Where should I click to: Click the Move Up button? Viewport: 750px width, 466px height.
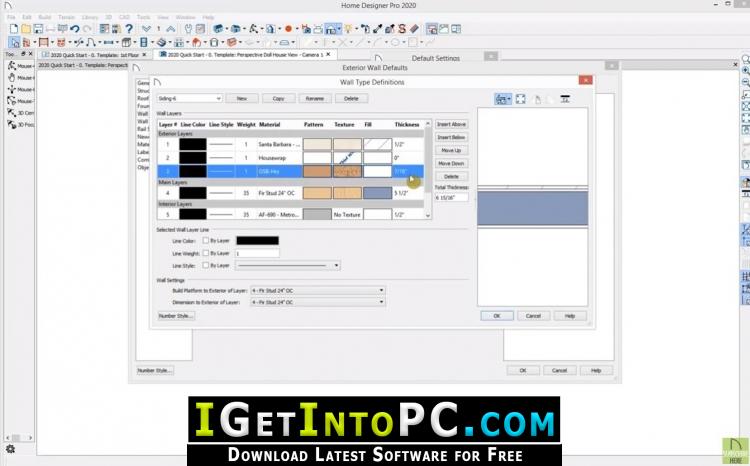[x=451, y=150]
